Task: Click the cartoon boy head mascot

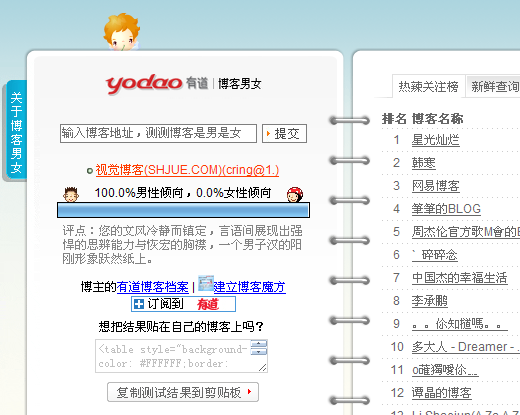Action: pyautogui.click(x=122, y=32)
